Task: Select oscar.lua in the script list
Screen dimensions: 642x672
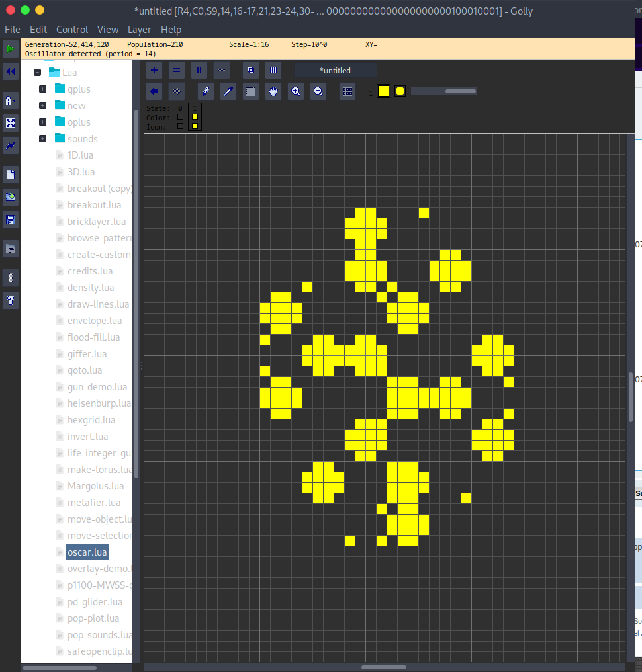Action: (x=87, y=552)
